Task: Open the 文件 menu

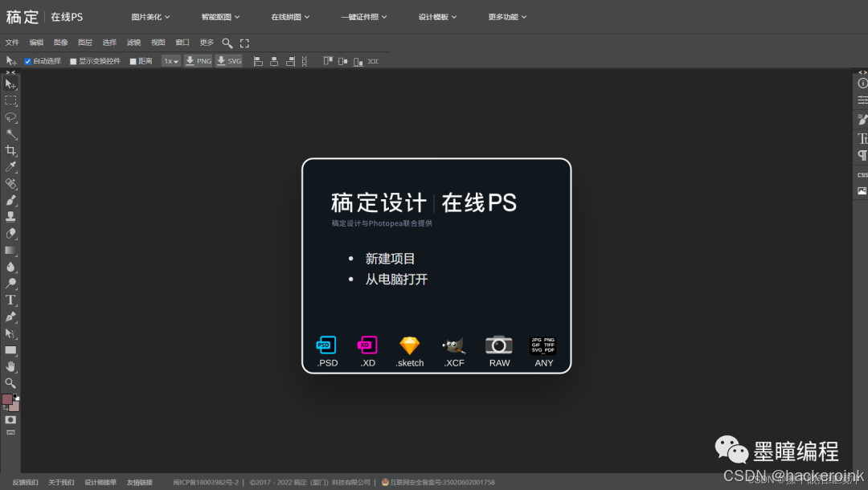Action: [x=12, y=43]
